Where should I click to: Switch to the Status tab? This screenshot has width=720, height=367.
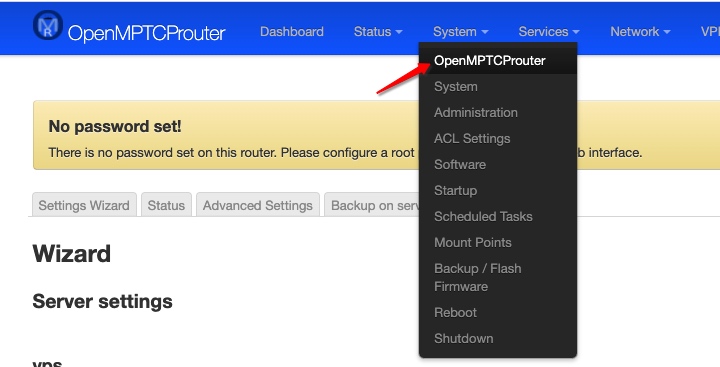tap(166, 205)
